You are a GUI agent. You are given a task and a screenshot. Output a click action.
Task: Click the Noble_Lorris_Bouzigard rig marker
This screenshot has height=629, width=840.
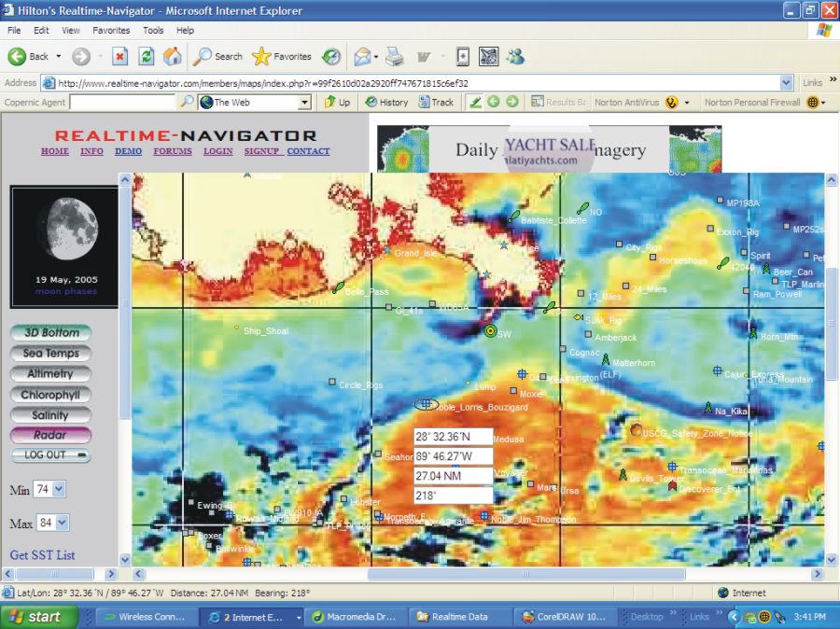click(x=427, y=404)
